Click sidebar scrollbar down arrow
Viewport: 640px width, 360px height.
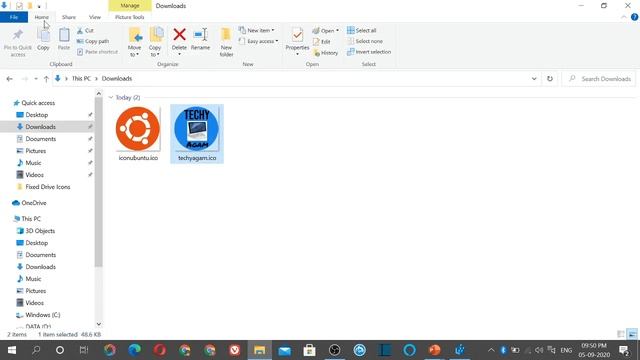pos(99,324)
